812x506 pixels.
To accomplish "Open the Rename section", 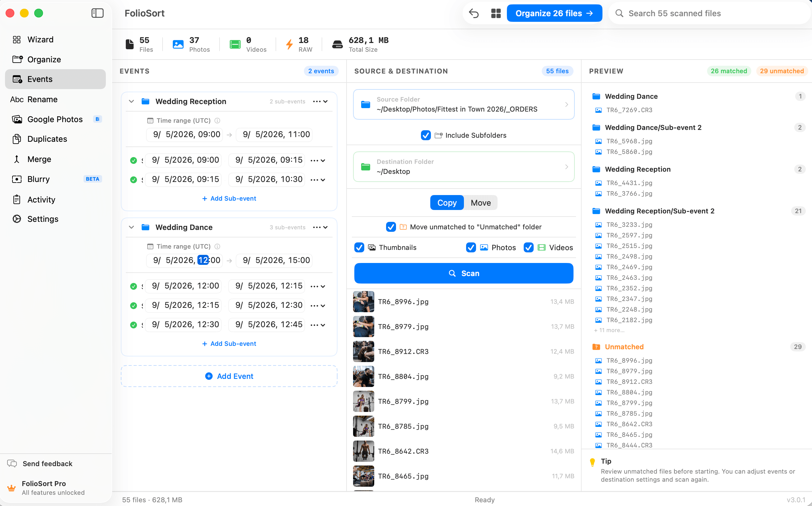I will [x=55, y=99].
